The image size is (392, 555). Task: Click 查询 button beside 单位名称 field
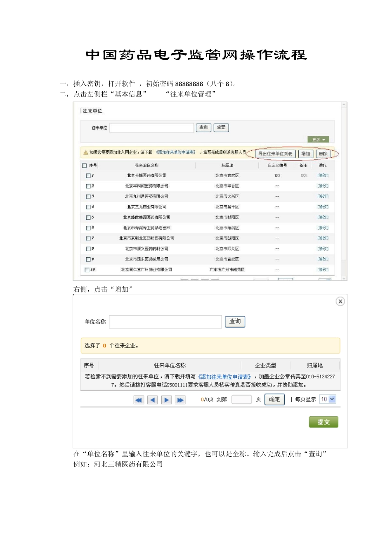pos(235,322)
